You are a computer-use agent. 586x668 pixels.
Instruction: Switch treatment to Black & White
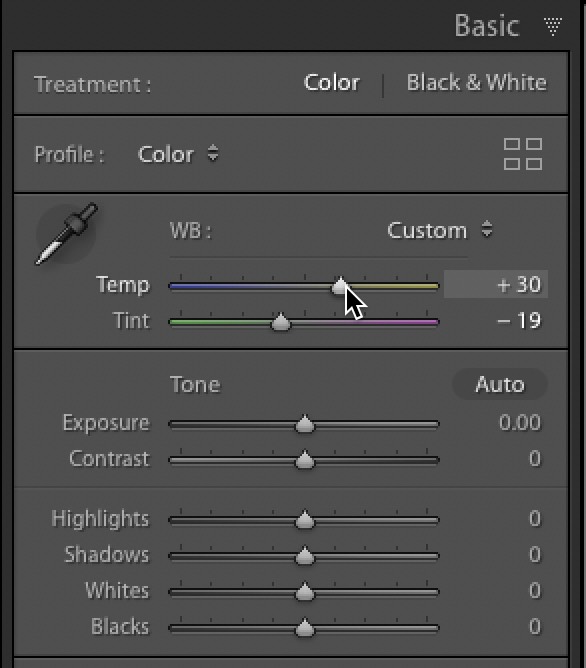pyautogui.click(x=477, y=83)
